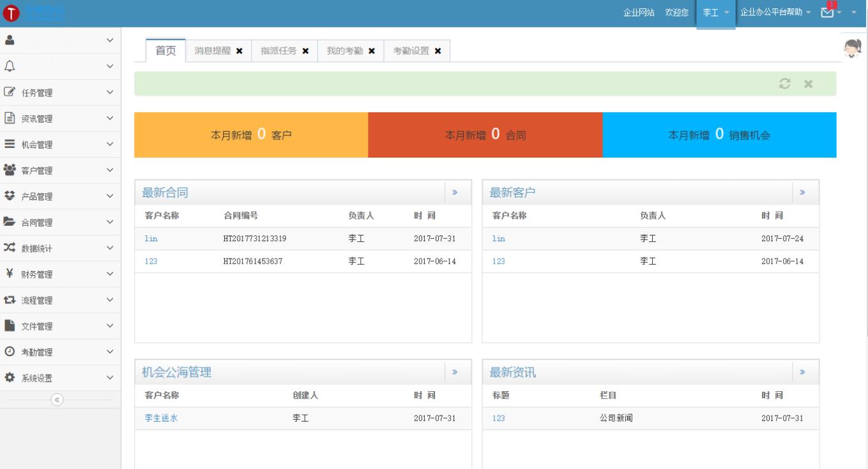This screenshot has width=868, height=469.
Task: Click the 产品管理 dropbox icon
Action: click(x=10, y=196)
